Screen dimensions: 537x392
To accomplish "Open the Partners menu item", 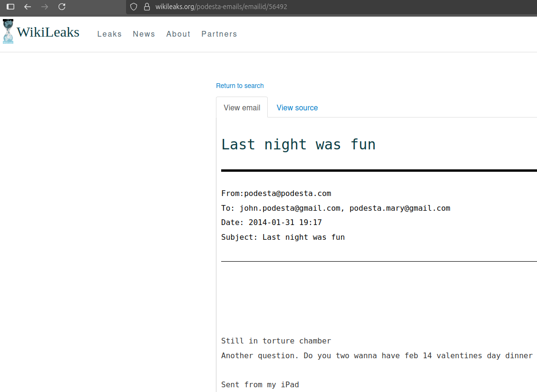I will pyautogui.click(x=219, y=34).
